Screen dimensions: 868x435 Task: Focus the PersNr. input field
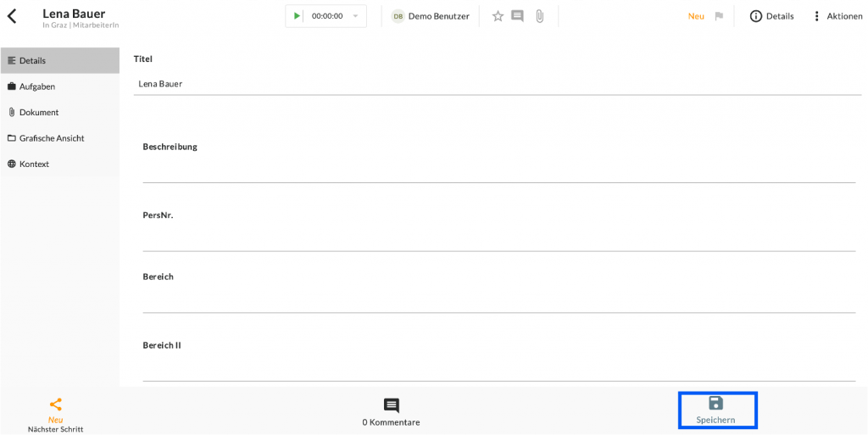[x=498, y=239]
